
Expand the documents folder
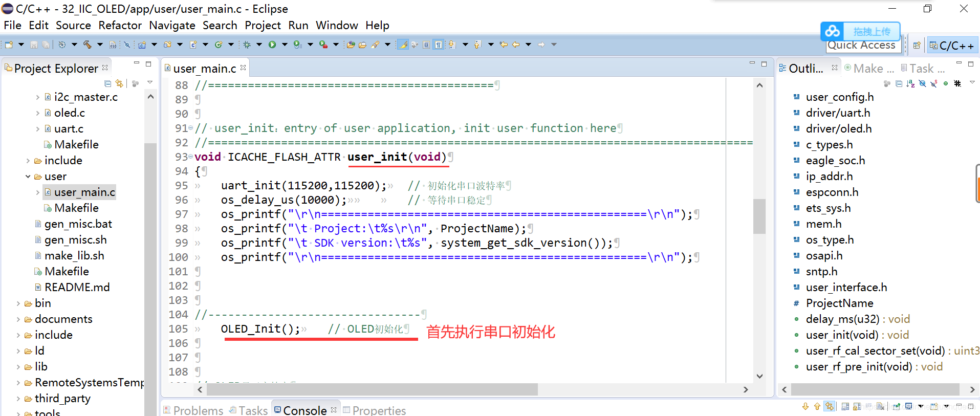pyautogui.click(x=18, y=319)
